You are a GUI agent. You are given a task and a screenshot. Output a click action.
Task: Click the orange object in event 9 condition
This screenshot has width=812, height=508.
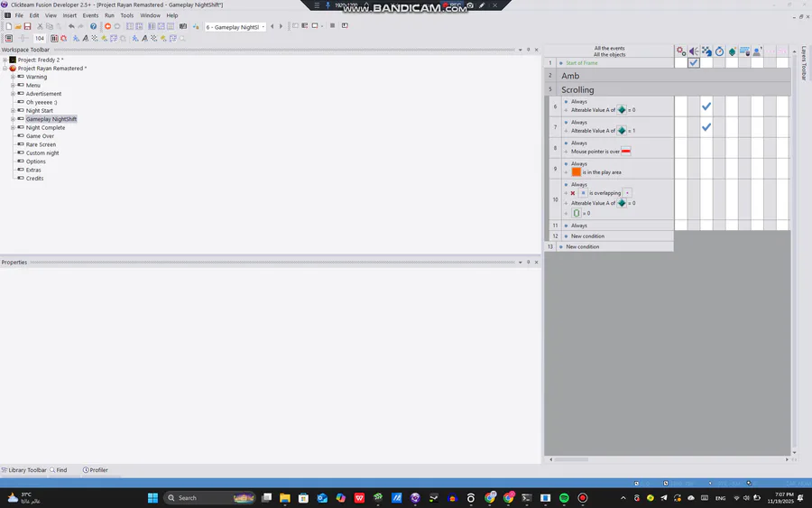[x=576, y=172]
